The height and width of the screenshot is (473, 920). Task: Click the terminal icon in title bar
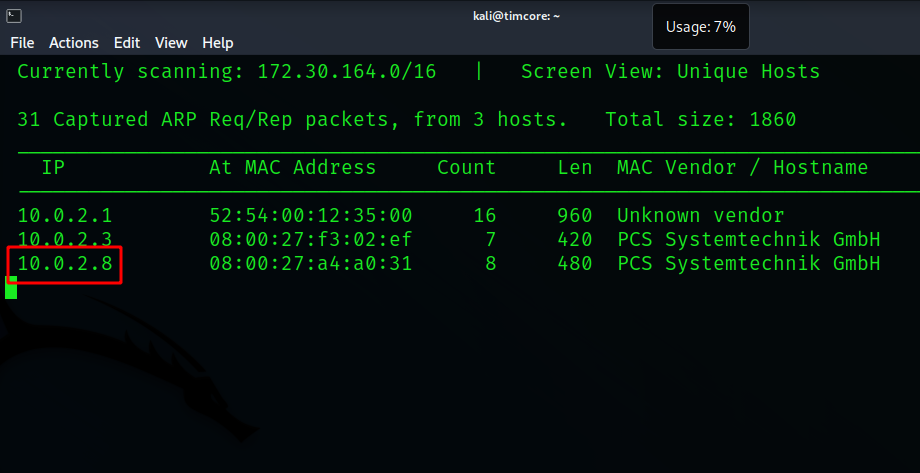point(14,16)
